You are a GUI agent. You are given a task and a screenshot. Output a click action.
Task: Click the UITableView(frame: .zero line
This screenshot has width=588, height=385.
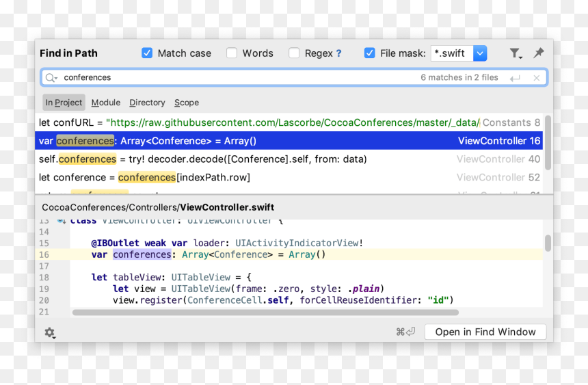[x=248, y=289]
